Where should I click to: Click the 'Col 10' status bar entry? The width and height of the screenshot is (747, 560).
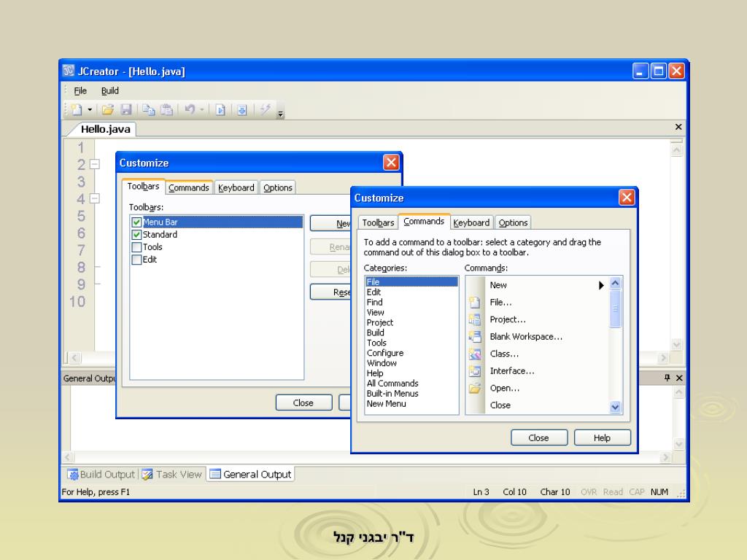tap(514, 492)
